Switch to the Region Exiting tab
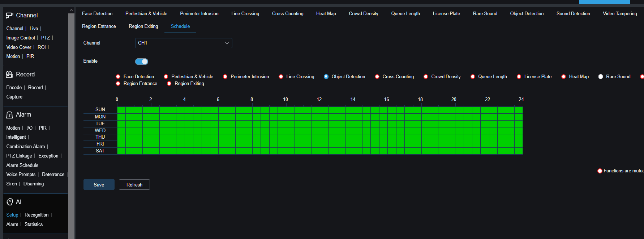This screenshot has height=239, width=644. (143, 26)
